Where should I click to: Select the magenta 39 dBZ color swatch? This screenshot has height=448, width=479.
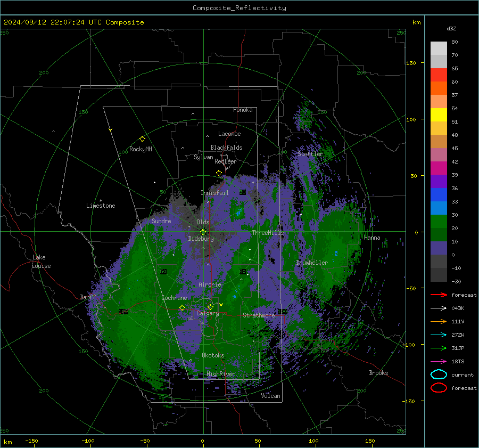[439, 168]
